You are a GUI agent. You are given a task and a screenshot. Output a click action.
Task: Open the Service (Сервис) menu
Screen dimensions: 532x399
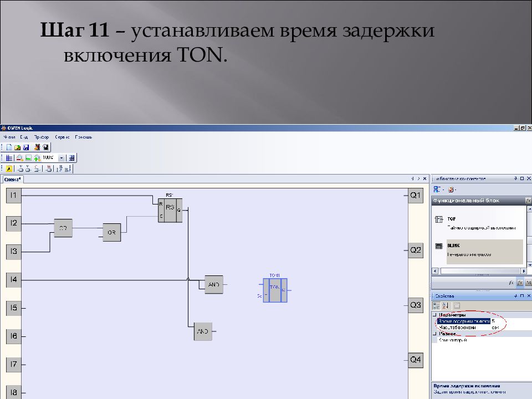pos(62,137)
